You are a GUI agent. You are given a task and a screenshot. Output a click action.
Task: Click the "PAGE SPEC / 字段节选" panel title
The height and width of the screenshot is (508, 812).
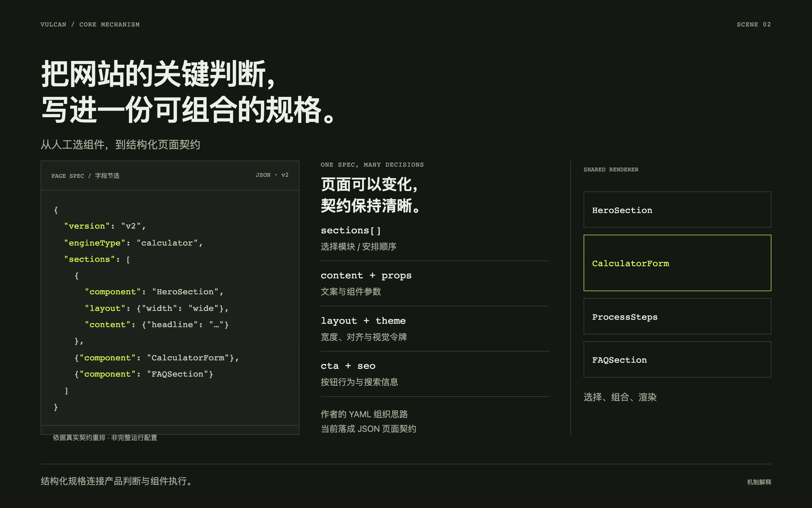[85, 176]
